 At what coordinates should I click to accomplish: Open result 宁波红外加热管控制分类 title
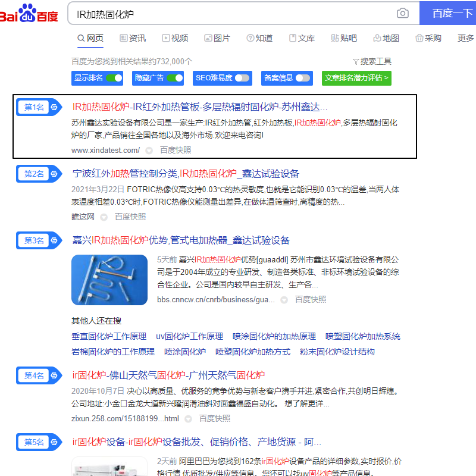click(x=186, y=174)
